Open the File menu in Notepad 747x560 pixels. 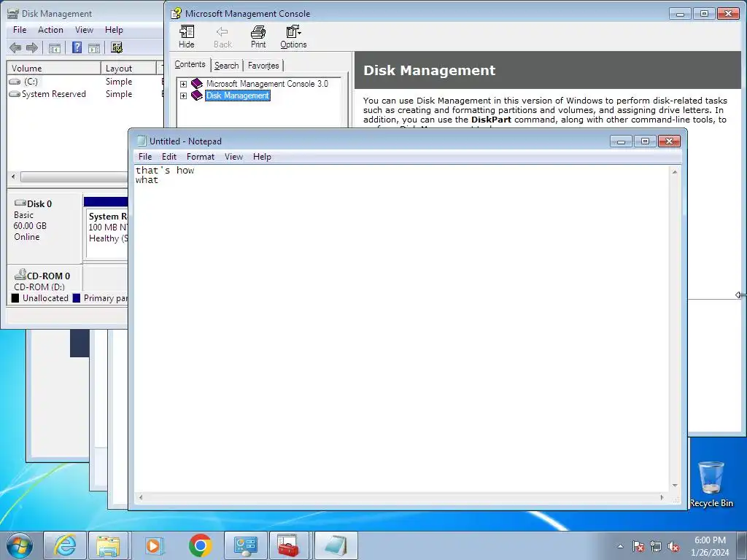[x=145, y=157]
